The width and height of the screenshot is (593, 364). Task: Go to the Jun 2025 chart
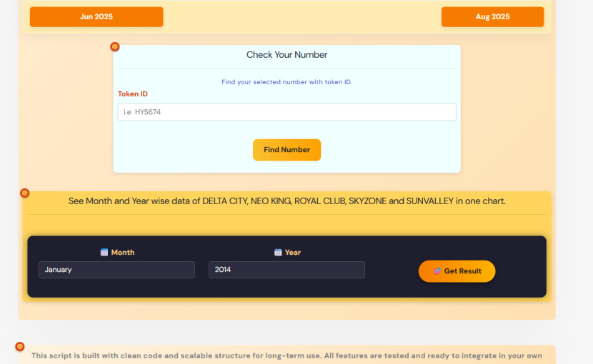tap(96, 16)
